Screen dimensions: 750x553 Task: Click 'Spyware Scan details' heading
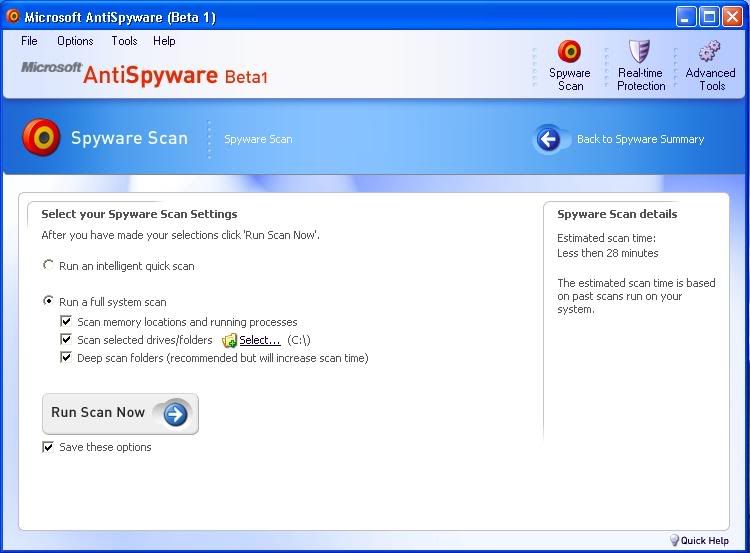click(x=617, y=214)
